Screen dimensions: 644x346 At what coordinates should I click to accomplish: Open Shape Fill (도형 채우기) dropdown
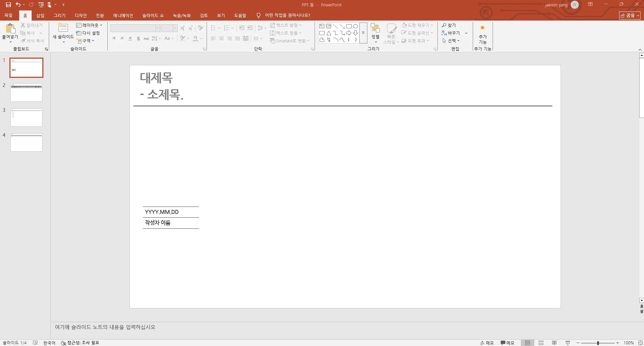click(418, 25)
